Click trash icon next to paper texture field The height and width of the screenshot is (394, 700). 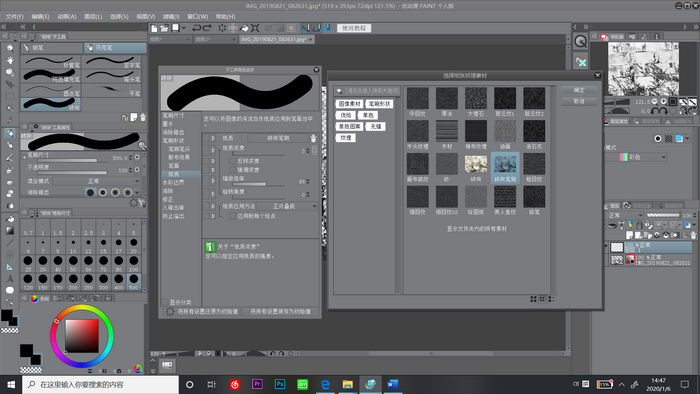pyautogui.click(x=313, y=138)
